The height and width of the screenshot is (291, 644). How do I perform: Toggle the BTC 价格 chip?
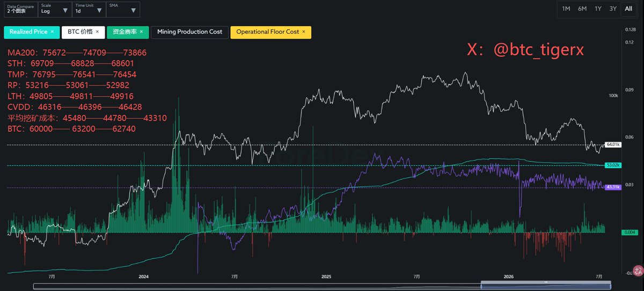point(83,32)
